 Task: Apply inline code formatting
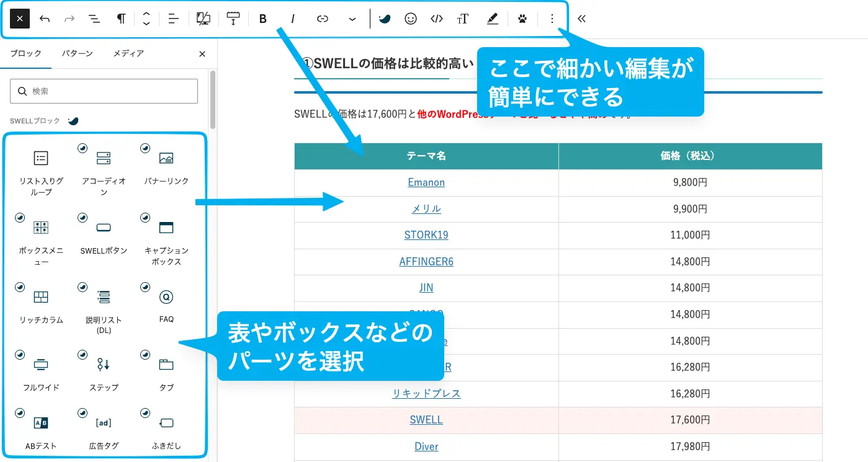(x=436, y=19)
